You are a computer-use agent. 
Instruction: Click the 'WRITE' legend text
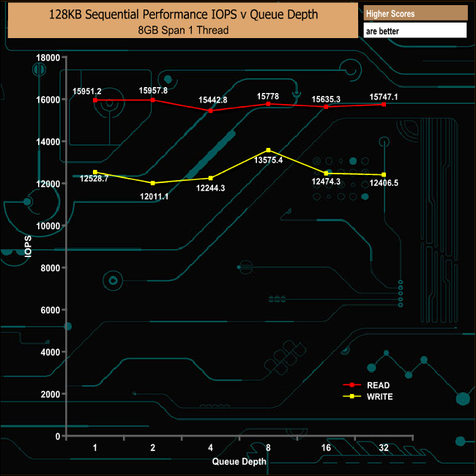[x=380, y=396]
